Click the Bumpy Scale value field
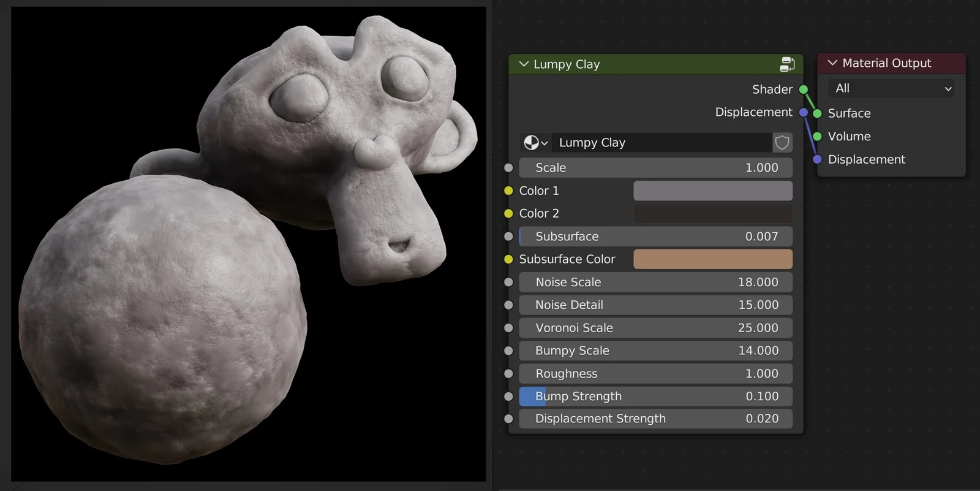This screenshot has height=491, width=980. tap(655, 351)
